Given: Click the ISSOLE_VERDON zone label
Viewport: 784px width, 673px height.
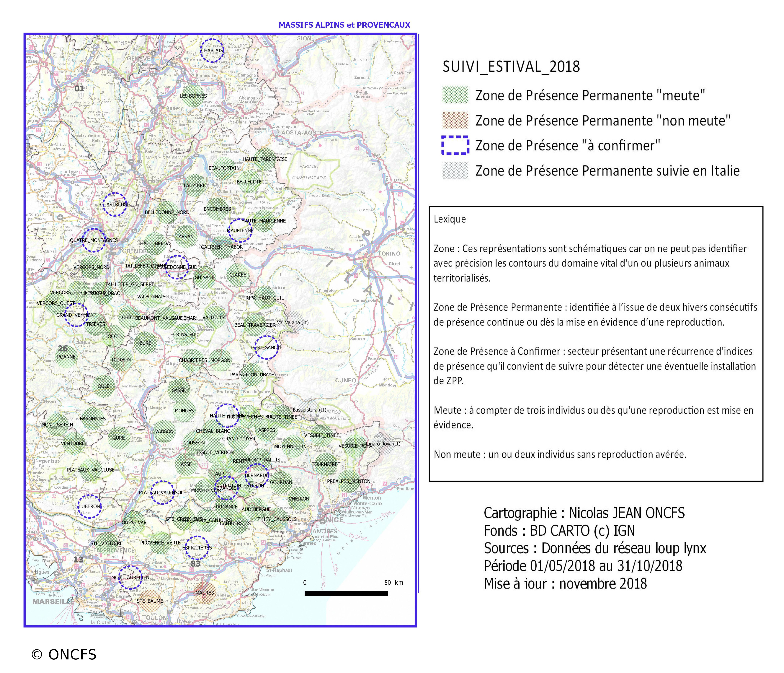Looking at the screenshot, I should [215, 452].
